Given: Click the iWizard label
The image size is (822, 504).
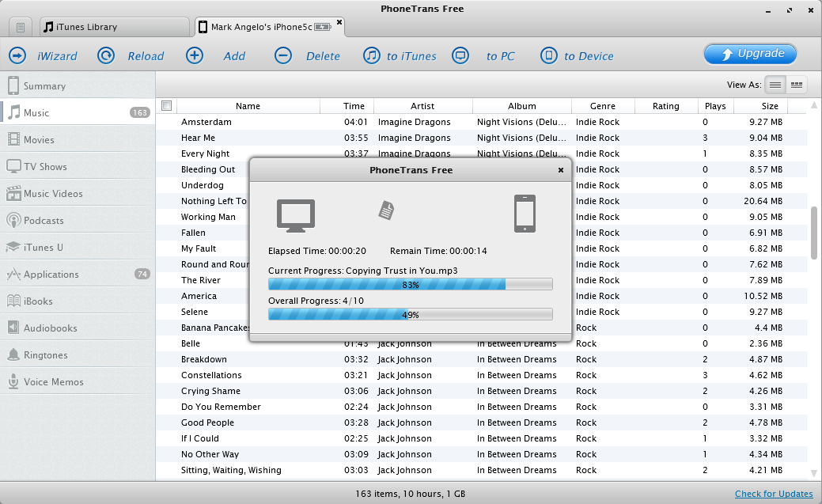Looking at the screenshot, I should tap(57, 56).
